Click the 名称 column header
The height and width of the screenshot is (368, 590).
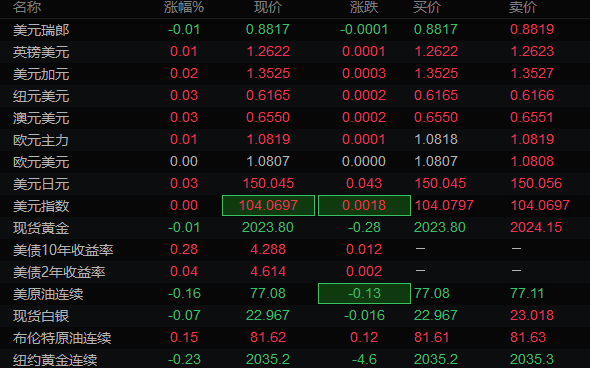27,7
